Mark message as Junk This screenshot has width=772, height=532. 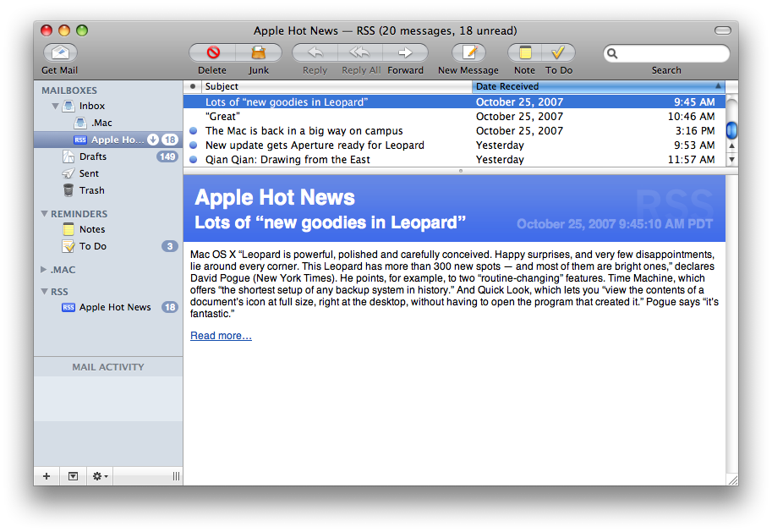pos(259,52)
